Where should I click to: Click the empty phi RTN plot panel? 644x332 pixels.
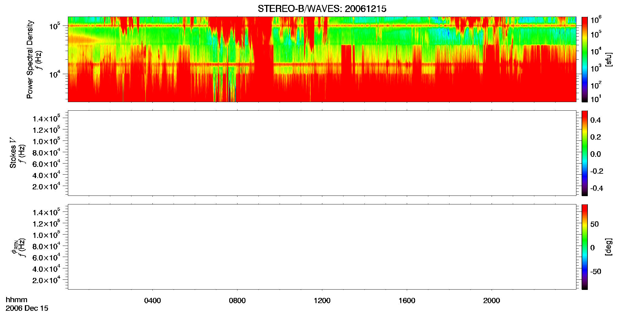click(x=322, y=247)
